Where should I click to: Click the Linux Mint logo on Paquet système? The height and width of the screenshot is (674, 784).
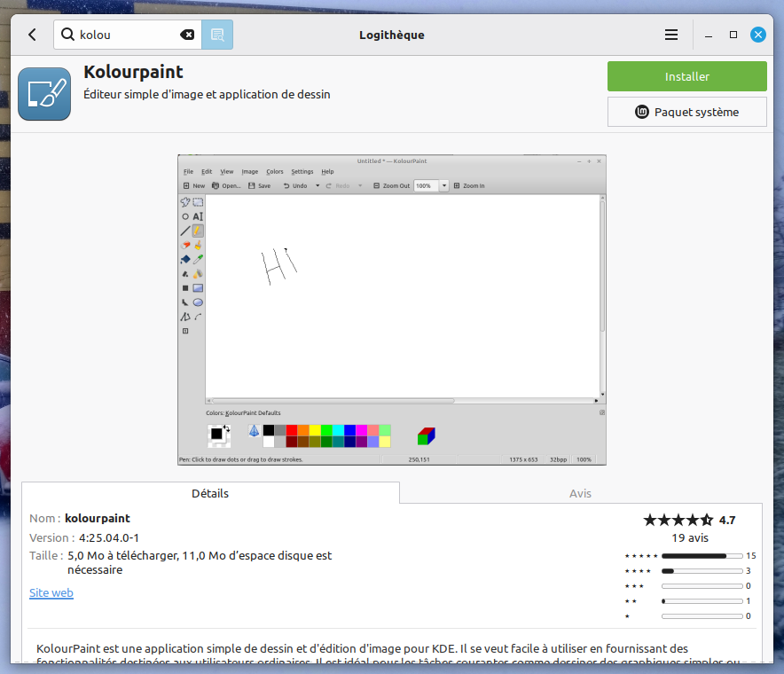pos(643,112)
